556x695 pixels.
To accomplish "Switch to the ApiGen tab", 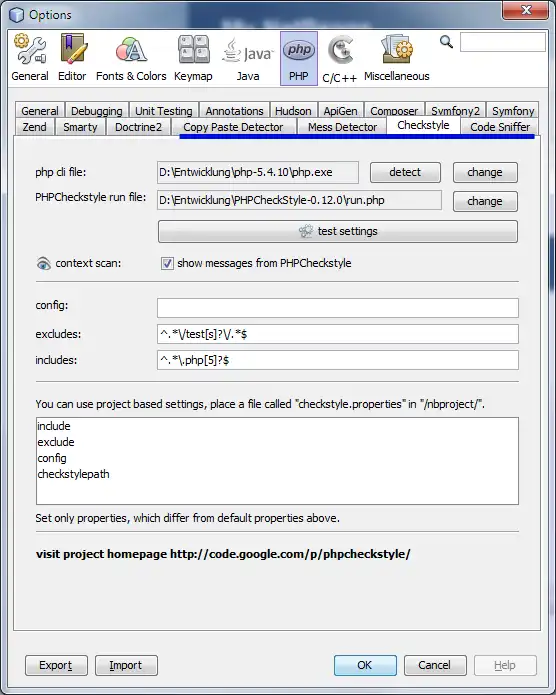I will (x=341, y=110).
